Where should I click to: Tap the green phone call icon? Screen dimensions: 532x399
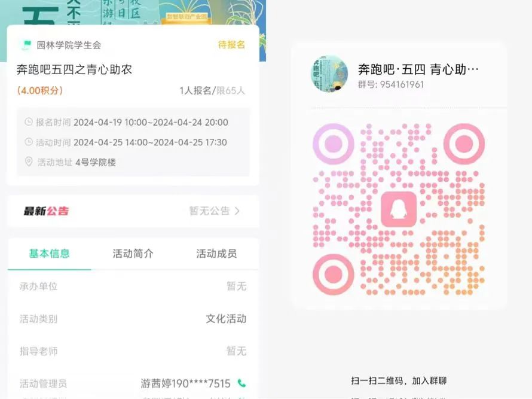tap(241, 383)
